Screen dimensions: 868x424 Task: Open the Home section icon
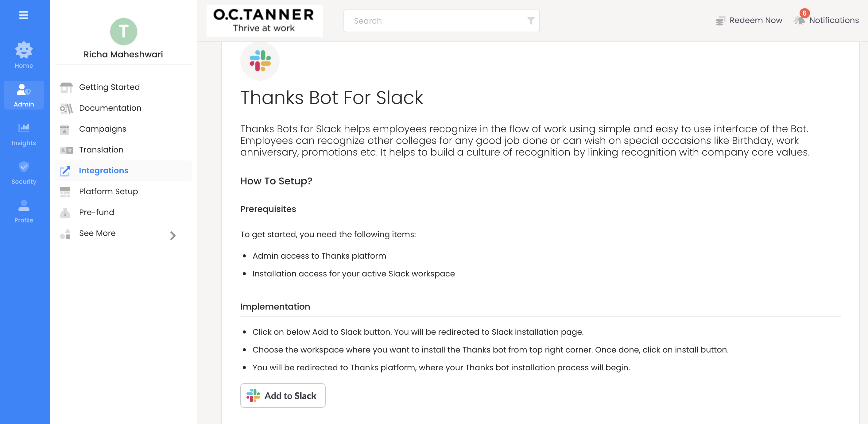coord(24,50)
